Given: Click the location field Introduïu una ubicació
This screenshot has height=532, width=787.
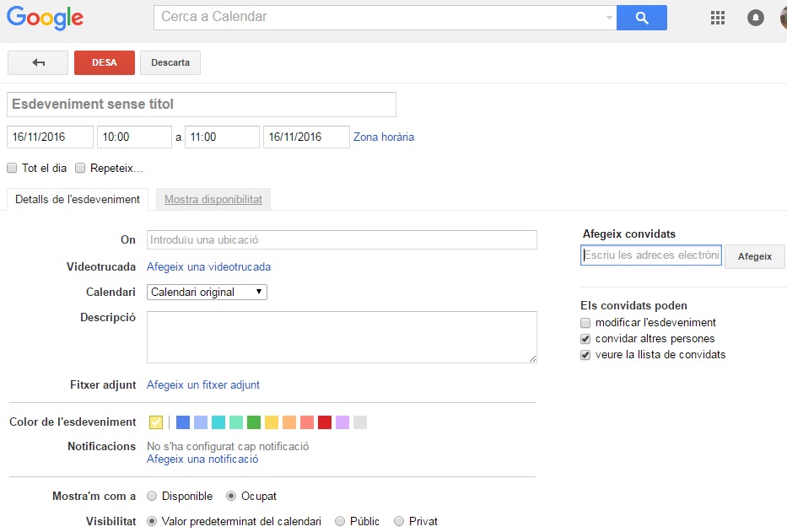Looking at the screenshot, I should click(x=342, y=240).
